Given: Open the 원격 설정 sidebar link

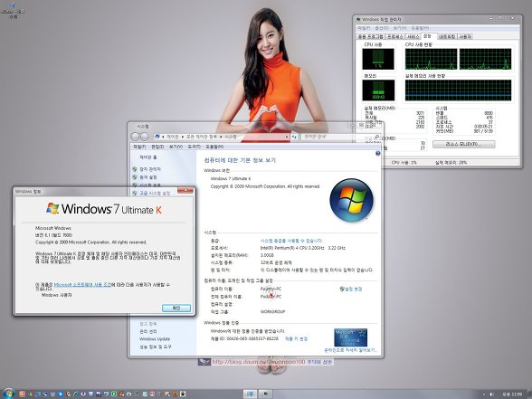Looking at the screenshot, I should coord(148,177).
